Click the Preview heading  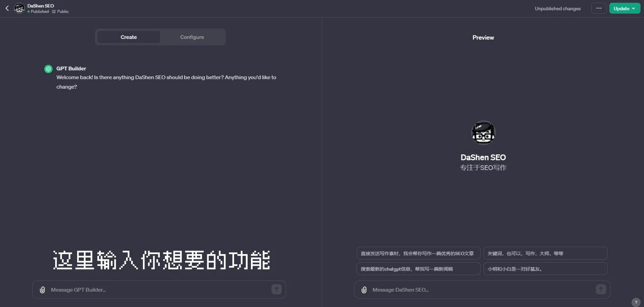tap(483, 38)
